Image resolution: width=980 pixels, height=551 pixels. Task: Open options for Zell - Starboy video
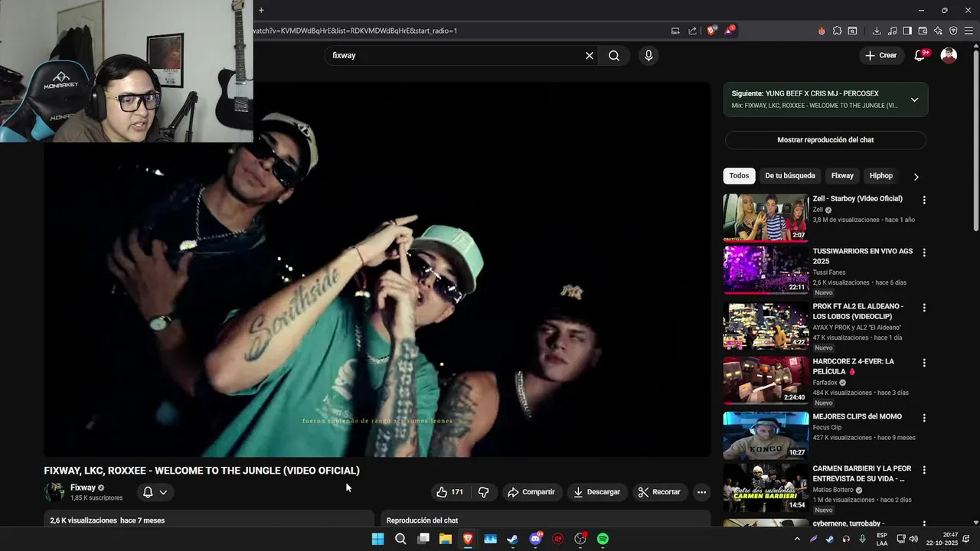924,200
